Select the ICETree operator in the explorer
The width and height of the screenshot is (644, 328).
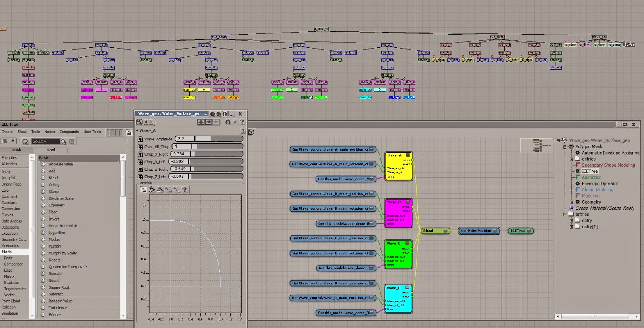(x=590, y=171)
